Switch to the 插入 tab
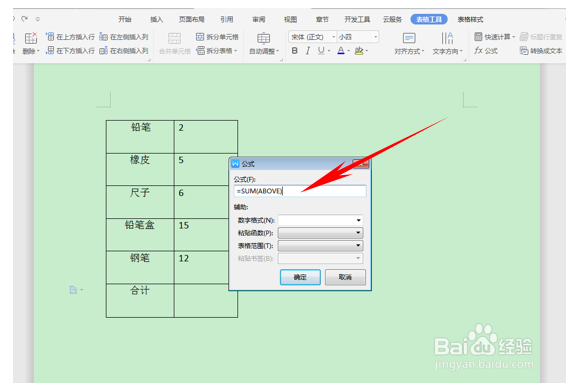566x384 pixels. click(156, 19)
